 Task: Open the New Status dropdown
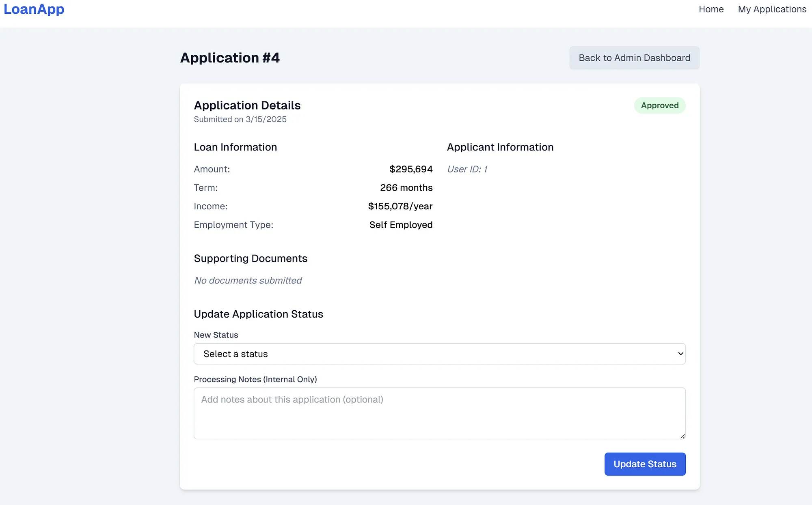(439, 354)
